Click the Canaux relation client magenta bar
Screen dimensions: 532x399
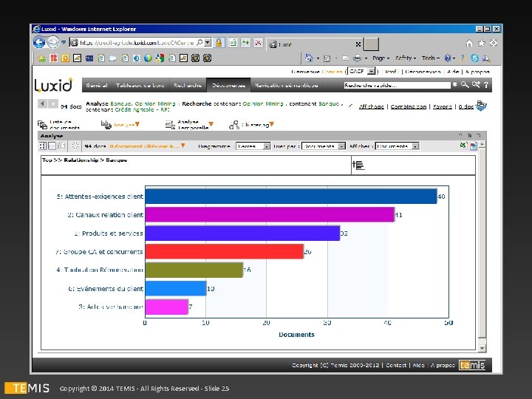click(x=270, y=215)
